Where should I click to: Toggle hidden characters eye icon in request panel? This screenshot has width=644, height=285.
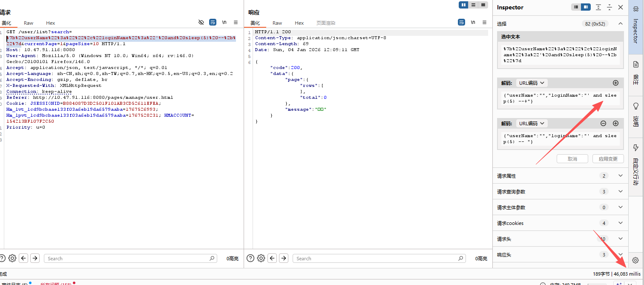[201, 22]
